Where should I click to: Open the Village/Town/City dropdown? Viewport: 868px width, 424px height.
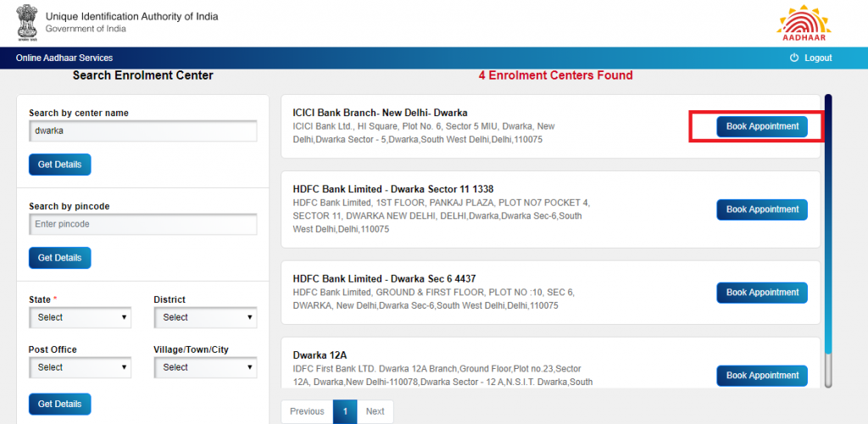click(x=205, y=367)
